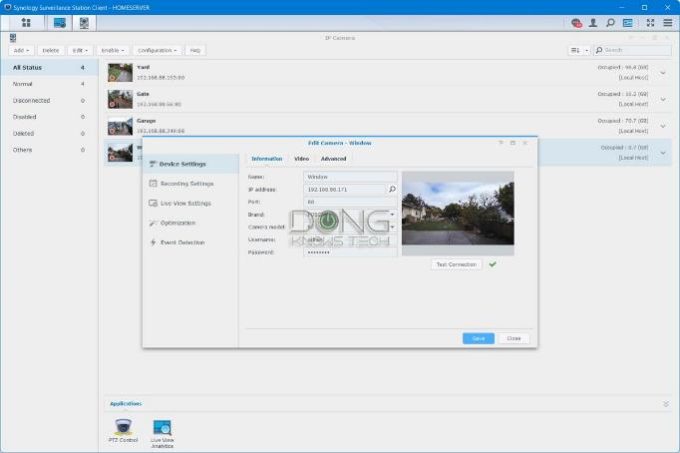Expand the Yard camera row chevron
The image size is (680, 453).
[x=663, y=73]
